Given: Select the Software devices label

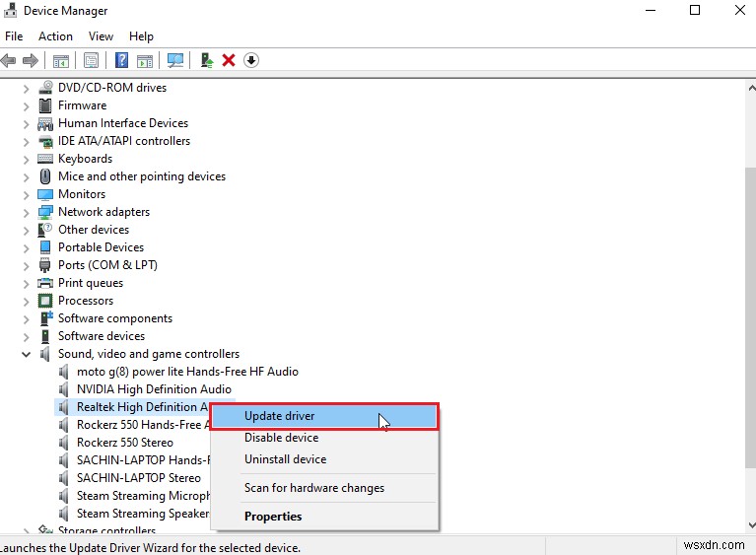Looking at the screenshot, I should tap(102, 336).
